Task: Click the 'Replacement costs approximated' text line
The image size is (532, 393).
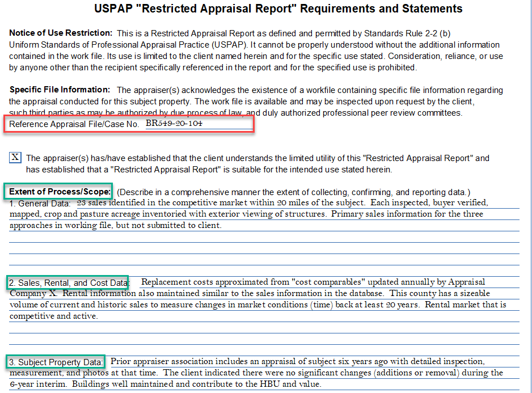Action: (x=313, y=282)
